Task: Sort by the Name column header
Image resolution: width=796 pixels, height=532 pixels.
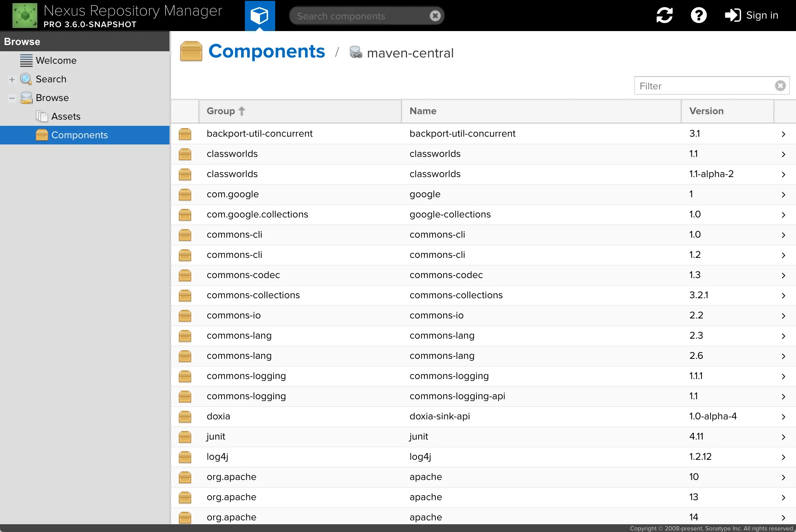Action: click(541, 111)
